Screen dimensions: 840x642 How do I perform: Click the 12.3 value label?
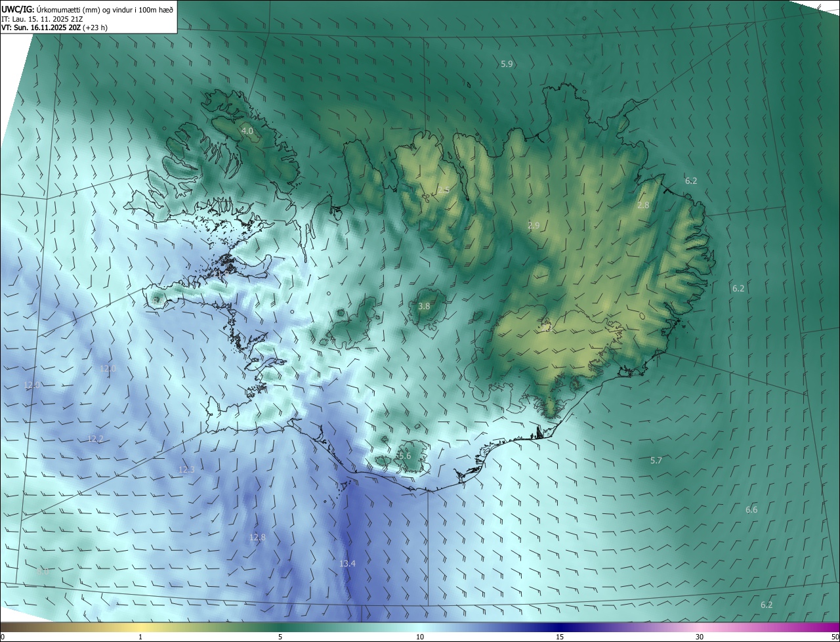click(x=186, y=470)
